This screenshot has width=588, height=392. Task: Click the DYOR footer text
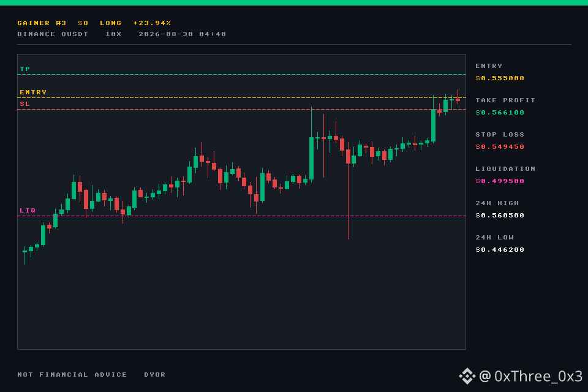pos(155,374)
